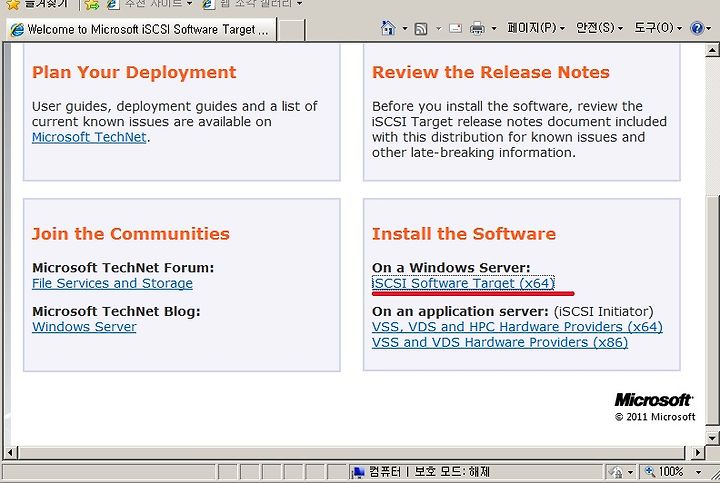The height and width of the screenshot is (483, 720).
Task: Click VSS and VDS Hardware Providers (x86)
Action: pyautogui.click(x=500, y=343)
